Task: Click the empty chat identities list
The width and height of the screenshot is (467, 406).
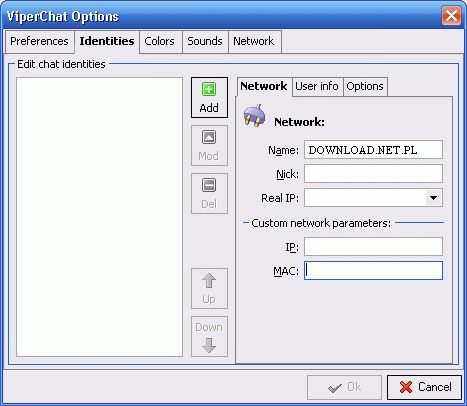Action: point(99,217)
